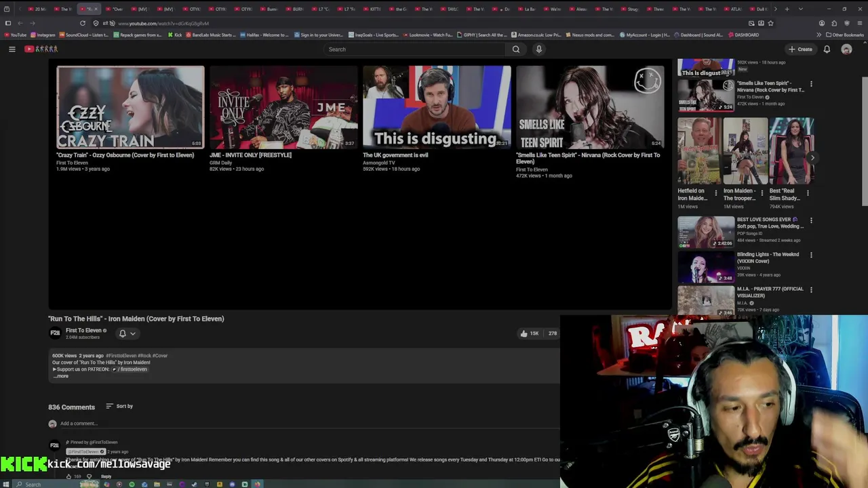The height and width of the screenshot is (488, 868).
Task: Open YouTube notifications bell
Action: click(827, 49)
